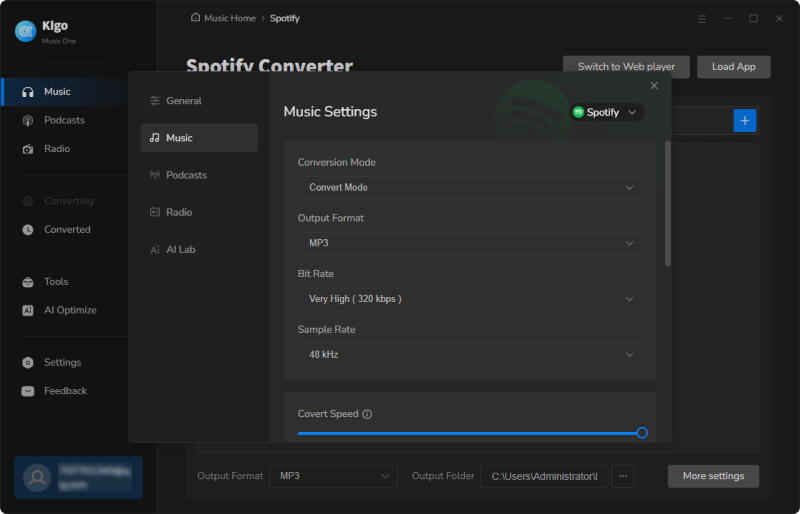The image size is (800, 514).
Task: Click the AI Lab icon in settings
Action: tap(155, 250)
